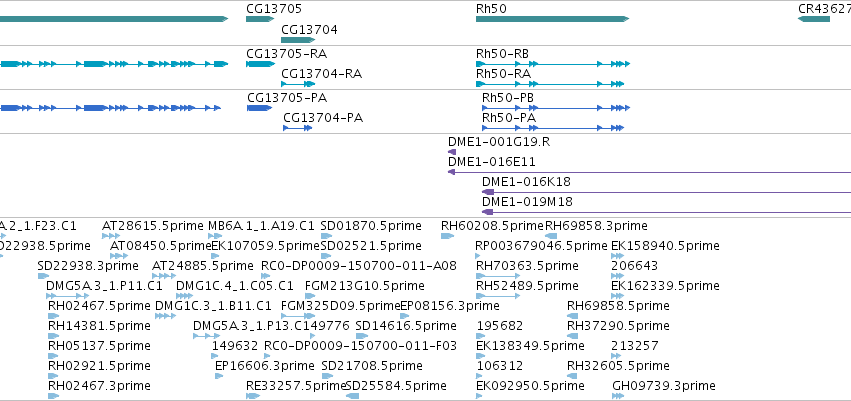Click the RH02467.3prime EST
Viewport: 851px width, 401px height.
coord(53,397)
